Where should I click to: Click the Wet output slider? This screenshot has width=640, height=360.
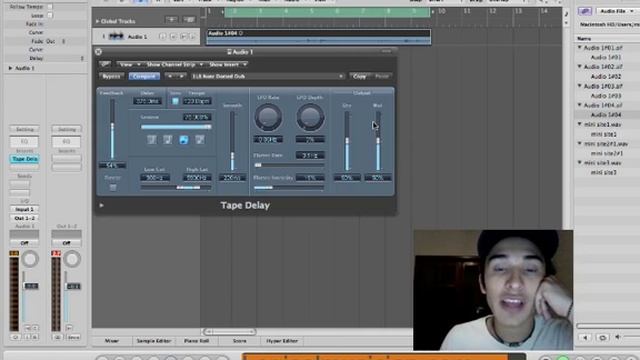pos(378,141)
